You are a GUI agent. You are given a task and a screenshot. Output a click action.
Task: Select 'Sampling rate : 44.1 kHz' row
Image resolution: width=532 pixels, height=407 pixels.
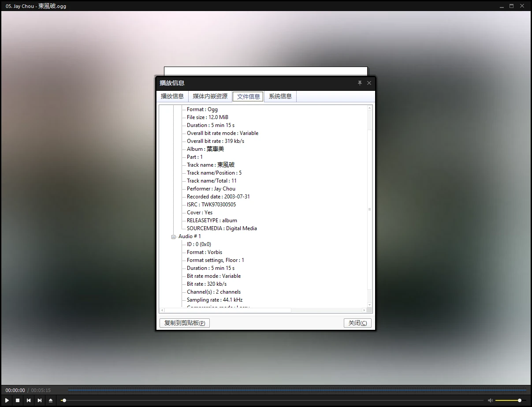[215, 300]
